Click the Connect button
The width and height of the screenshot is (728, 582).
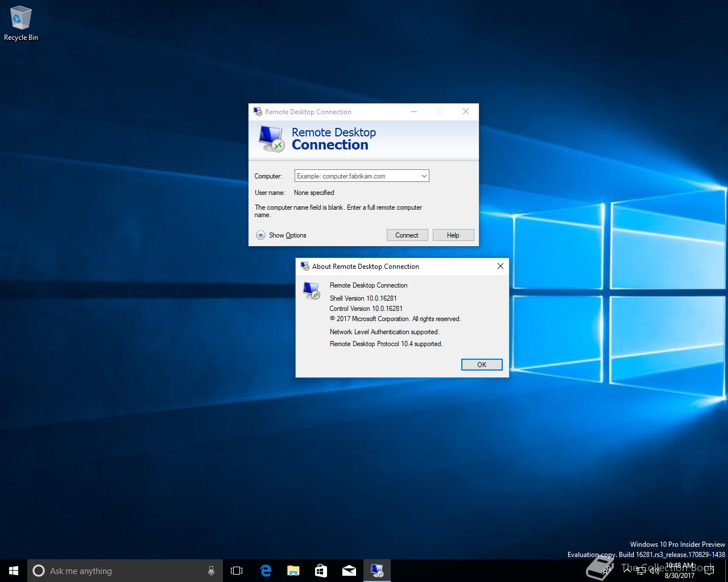click(x=407, y=235)
